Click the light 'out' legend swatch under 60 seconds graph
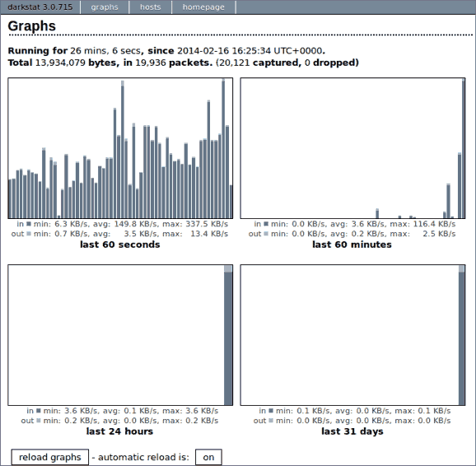 pos(29,234)
